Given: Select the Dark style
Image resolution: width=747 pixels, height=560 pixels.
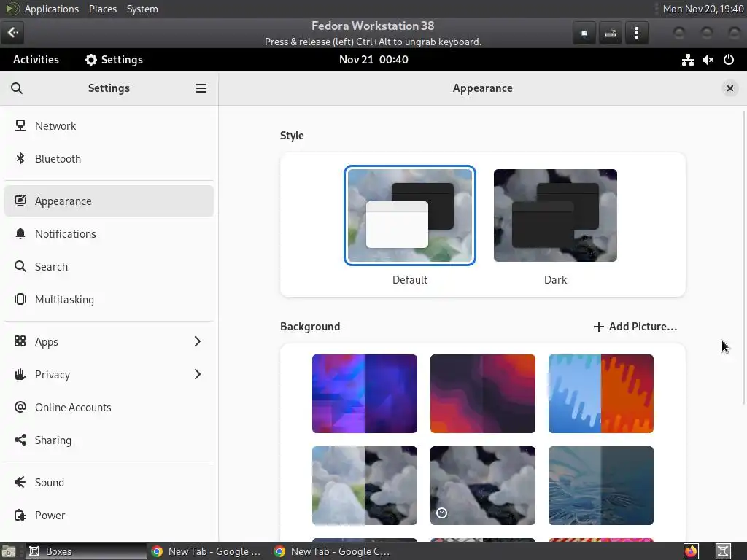Looking at the screenshot, I should 555,215.
